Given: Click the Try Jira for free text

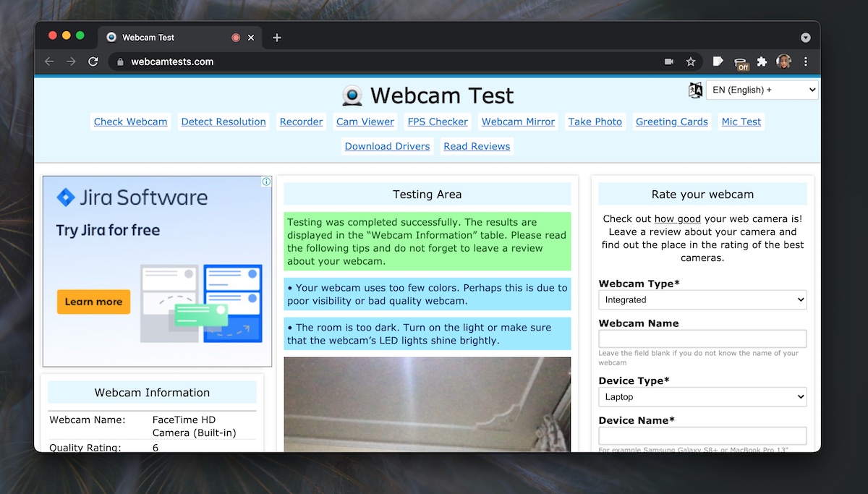Looking at the screenshot, I should 108,231.
